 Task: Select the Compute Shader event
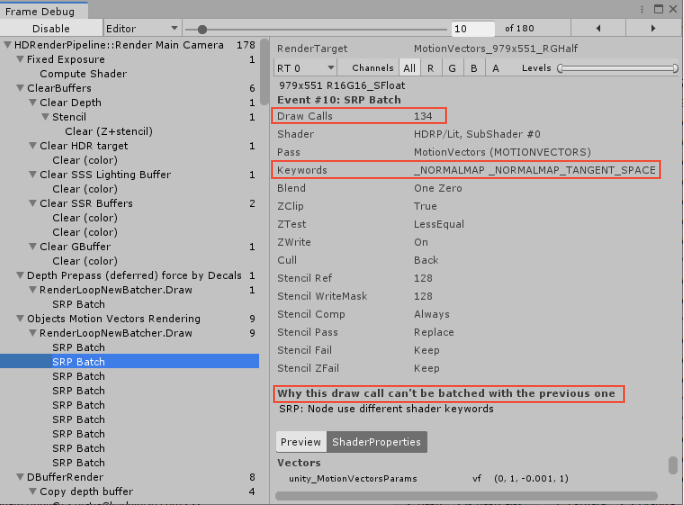pyautogui.click(x=83, y=74)
